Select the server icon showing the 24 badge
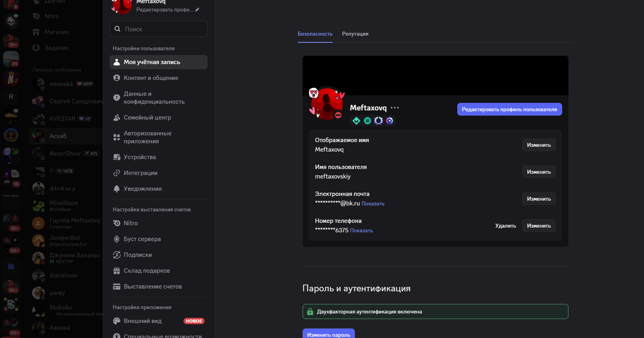 (11, 59)
